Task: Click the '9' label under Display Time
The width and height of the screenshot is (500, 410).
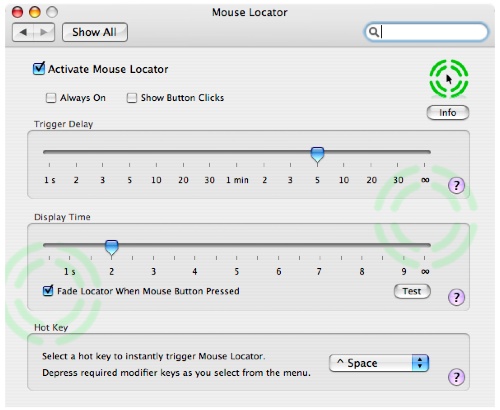Action: pyautogui.click(x=404, y=271)
